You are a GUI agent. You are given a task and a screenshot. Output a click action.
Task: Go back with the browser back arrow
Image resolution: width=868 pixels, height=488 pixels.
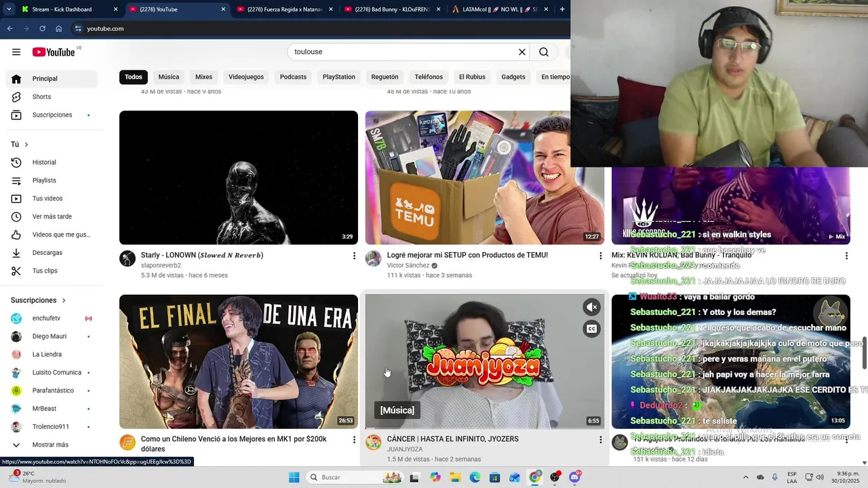[x=9, y=28]
